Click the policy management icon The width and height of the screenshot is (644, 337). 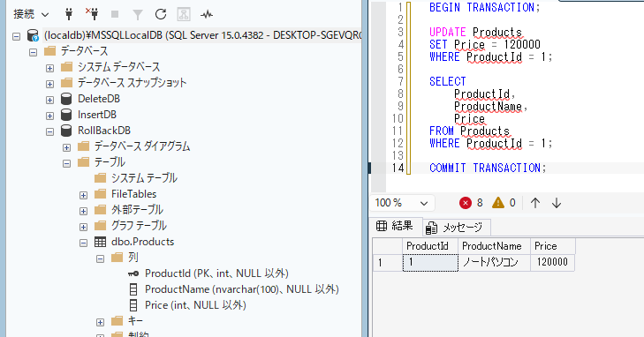click(x=184, y=14)
